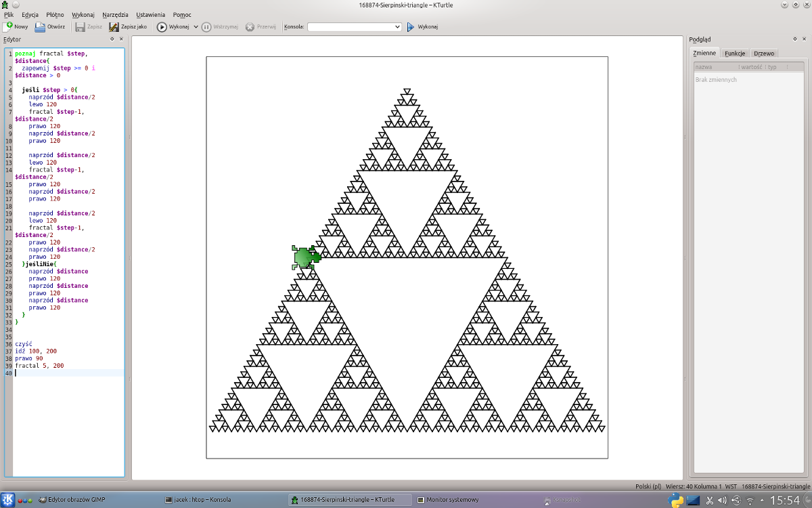812x508 pixels.
Task: Click the green turtle on the canvas
Action: click(x=306, y=257)
